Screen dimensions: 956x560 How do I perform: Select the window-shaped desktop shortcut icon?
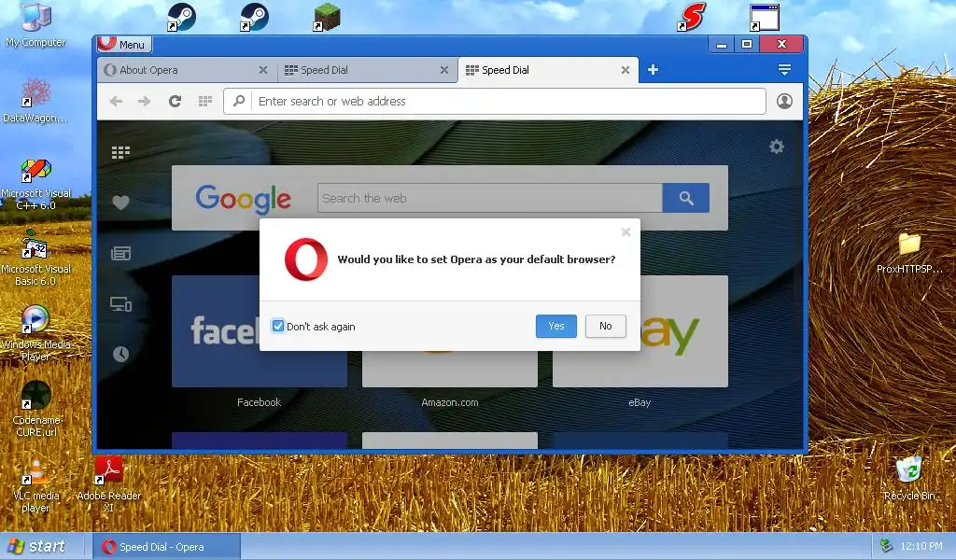coord(765,17)
